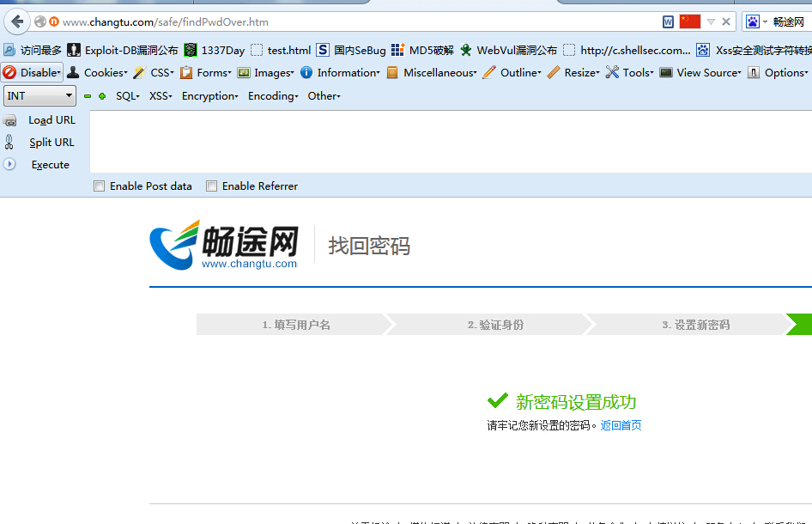Screen dimensions: 812x524
Task: Open the Outline menu
Action: [512, 72]
